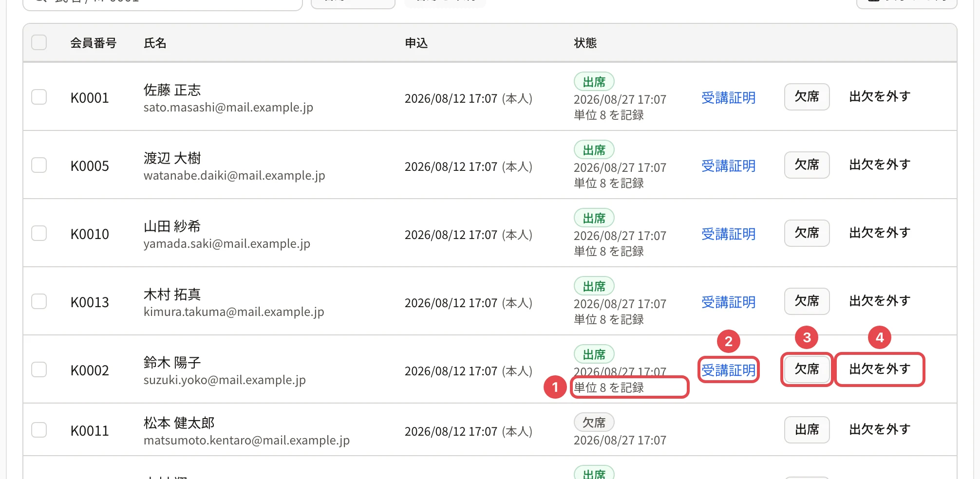Mark 佐藤 正志 as 欠席
The height and width of the screenshot is (479, 980).
click(807, 97)
